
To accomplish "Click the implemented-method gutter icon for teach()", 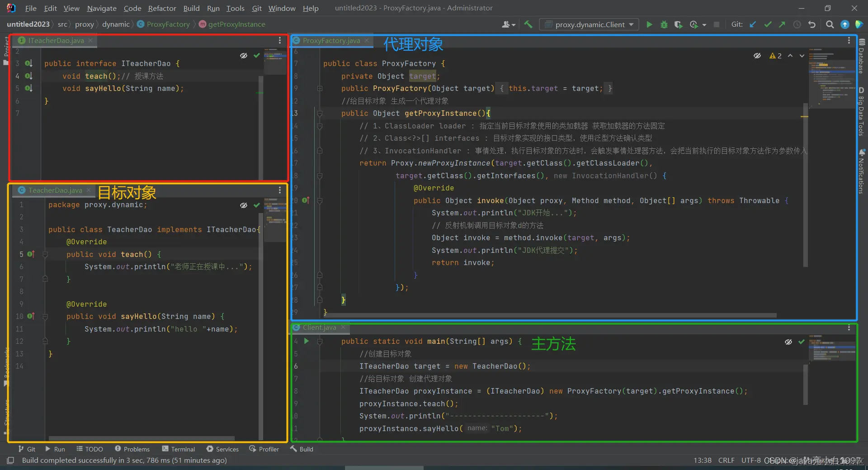I will [28, 76].
